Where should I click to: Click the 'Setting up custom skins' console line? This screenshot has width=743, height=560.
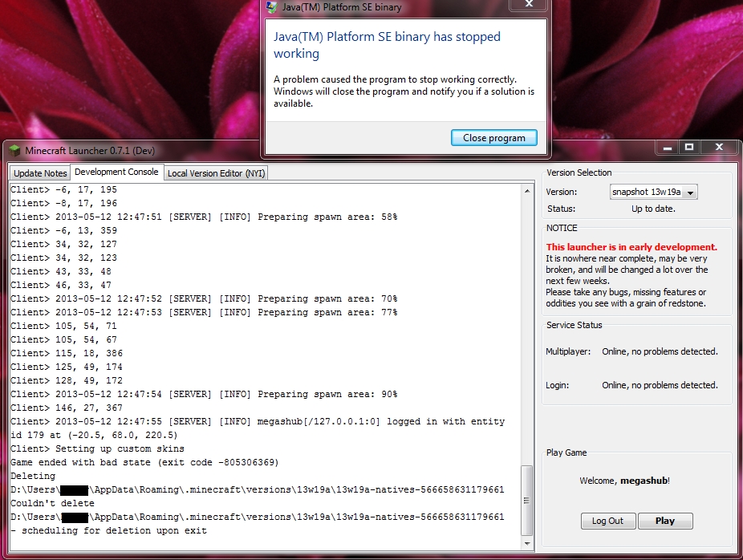point(97,448)
